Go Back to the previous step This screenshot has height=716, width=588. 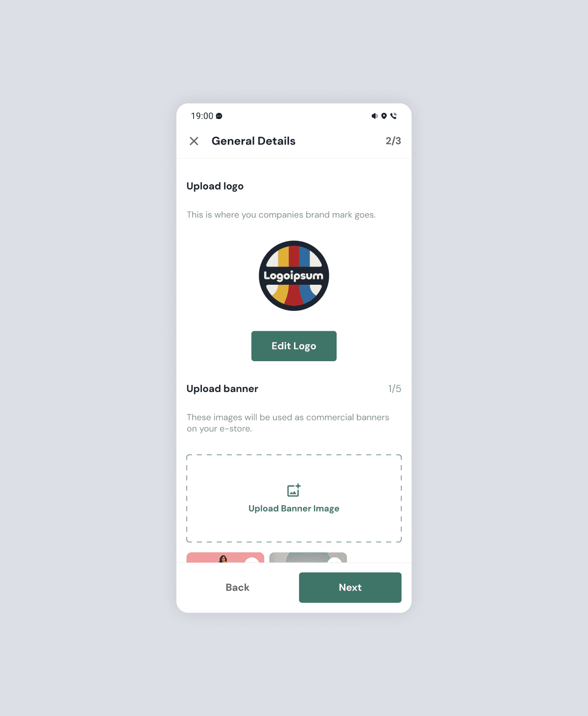click(x=238, y=588)
